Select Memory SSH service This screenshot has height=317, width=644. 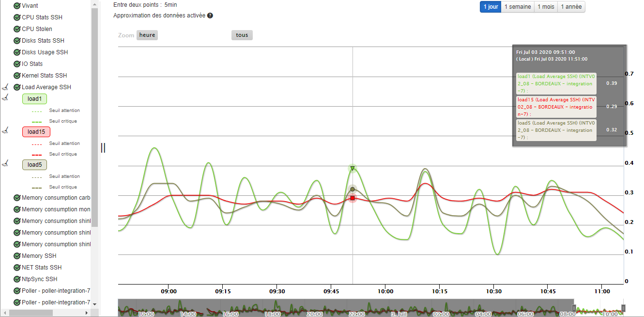click(x=39, y=256)
